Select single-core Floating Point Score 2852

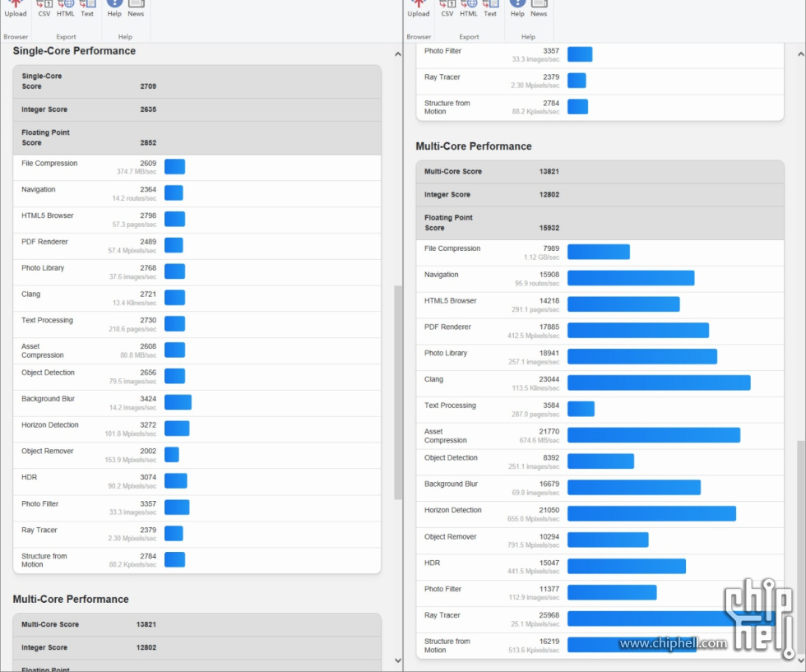click(x=148, y=143)
